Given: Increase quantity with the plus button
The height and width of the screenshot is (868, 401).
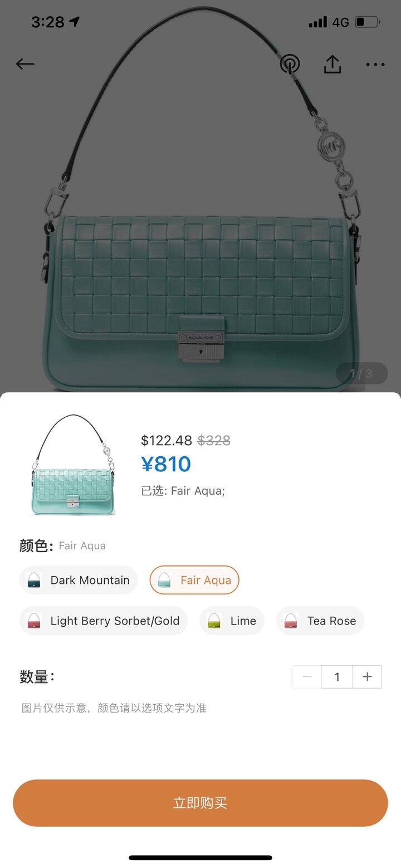Looking at the screenshot, I should click(x=367, y=677).
